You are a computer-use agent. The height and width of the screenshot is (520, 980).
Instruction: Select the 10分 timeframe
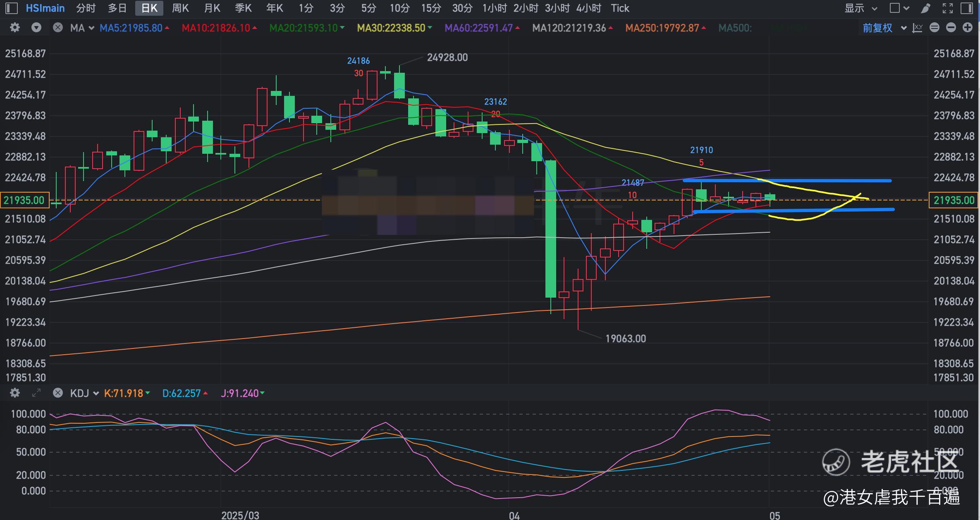pyautogui.click(x=400, y=8)
